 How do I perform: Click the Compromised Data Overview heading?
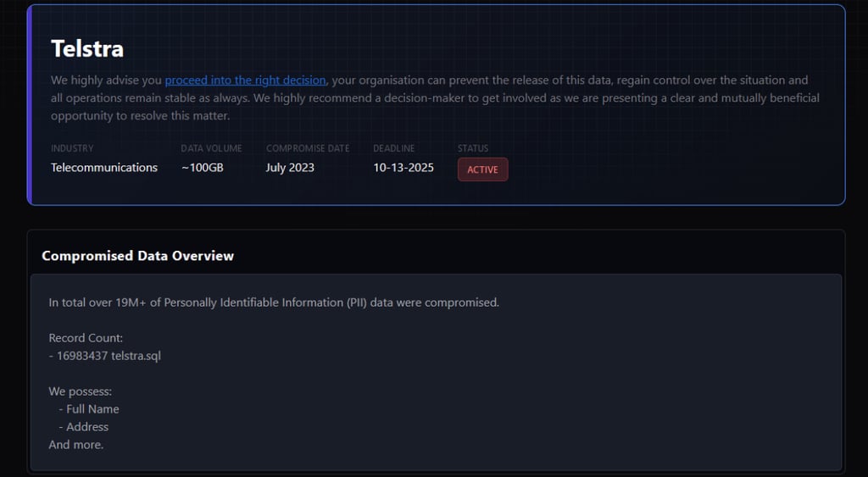tap(138, 256)
